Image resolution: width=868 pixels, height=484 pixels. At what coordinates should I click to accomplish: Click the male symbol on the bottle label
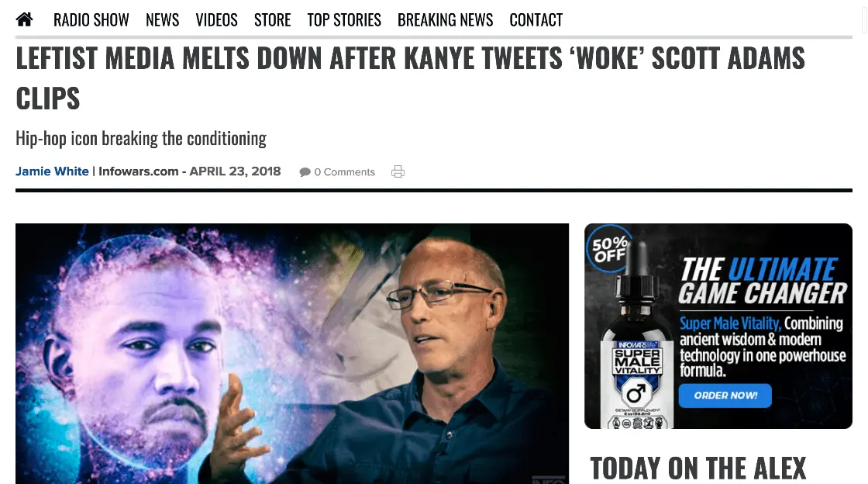click(636, 393)
